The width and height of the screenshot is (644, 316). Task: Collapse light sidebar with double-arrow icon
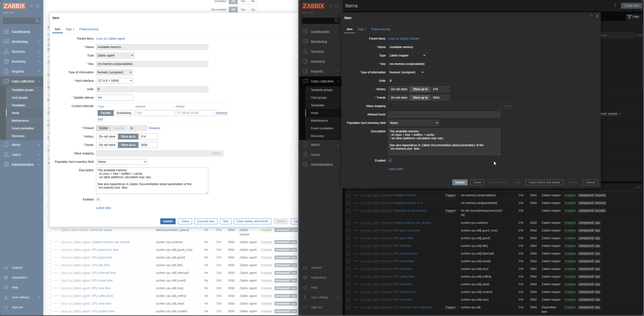[x=31, y=6]
